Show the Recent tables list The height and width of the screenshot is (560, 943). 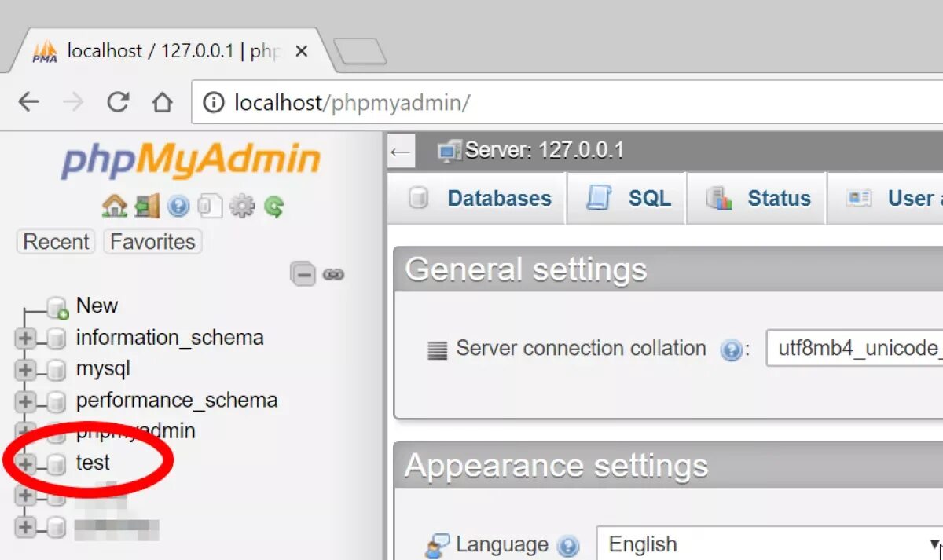56,242
